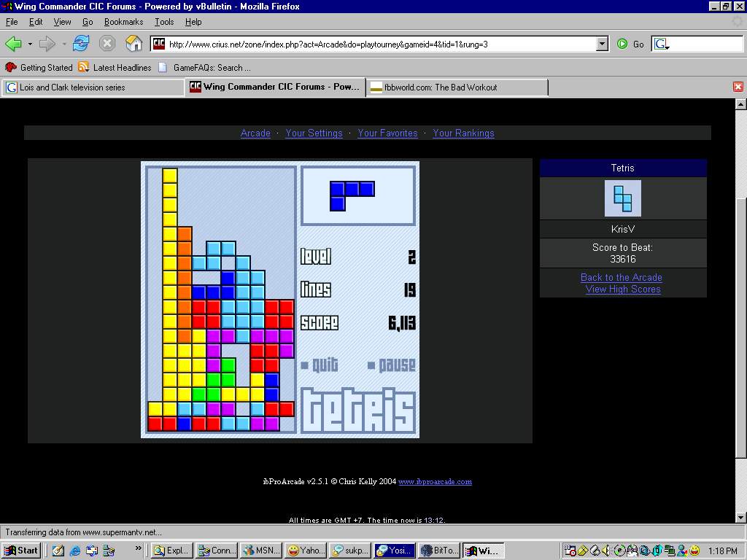Screen dimensions: 747x560
Task: Open the Tools menu
Action: pos(164,22)
